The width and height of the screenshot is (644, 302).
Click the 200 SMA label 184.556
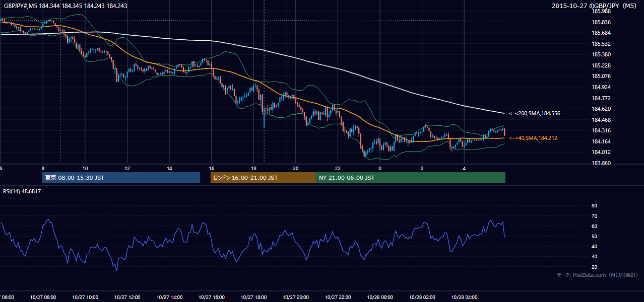[x=535, y=114]
